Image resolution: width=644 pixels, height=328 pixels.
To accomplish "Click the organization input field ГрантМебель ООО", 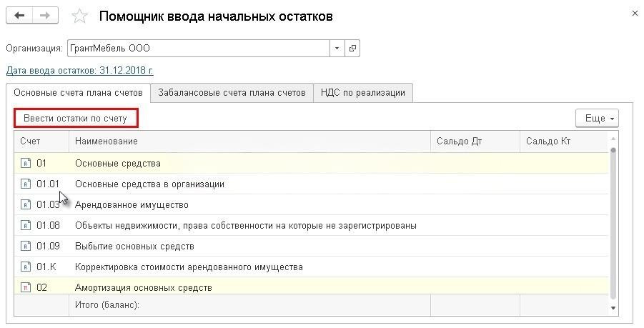I will [x=199, y=49].
